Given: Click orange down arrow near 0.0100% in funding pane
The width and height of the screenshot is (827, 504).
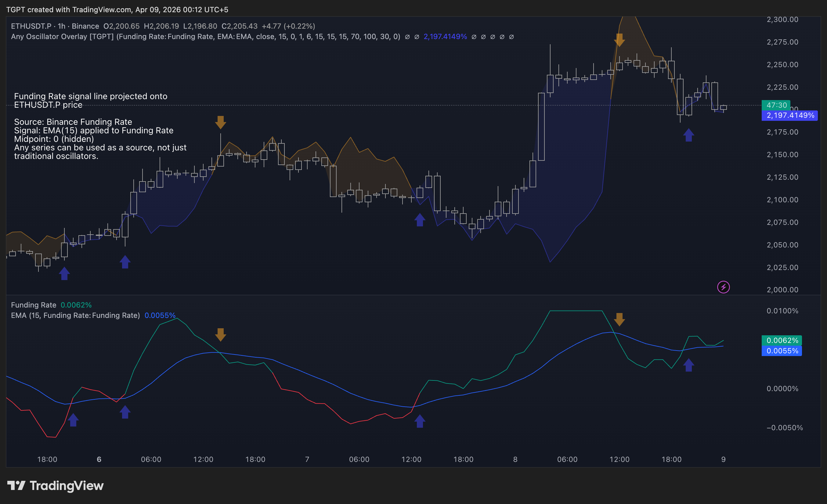Looking at the screenshot, I should pyautogui.click(x=619, y=319).
